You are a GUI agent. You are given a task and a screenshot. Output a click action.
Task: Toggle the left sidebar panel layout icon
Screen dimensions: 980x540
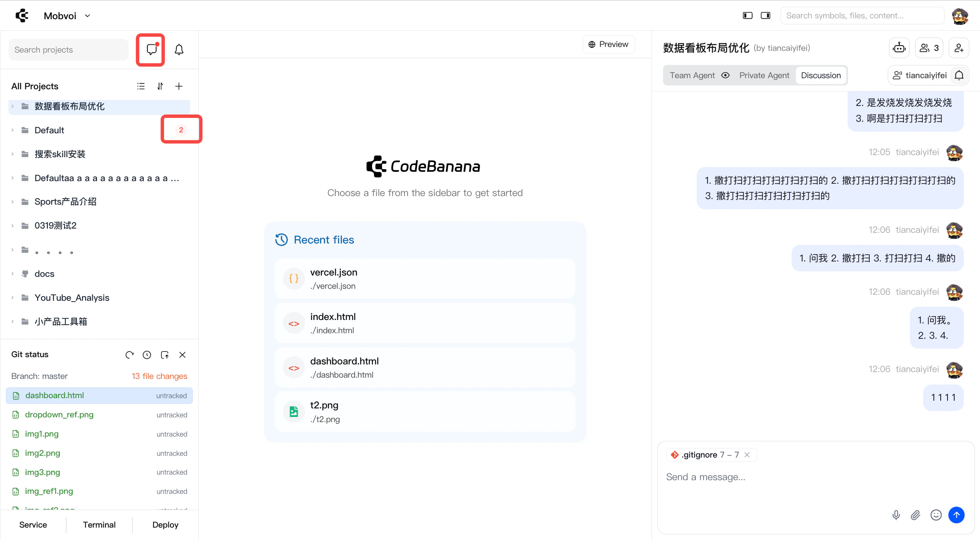coord(747,16)
